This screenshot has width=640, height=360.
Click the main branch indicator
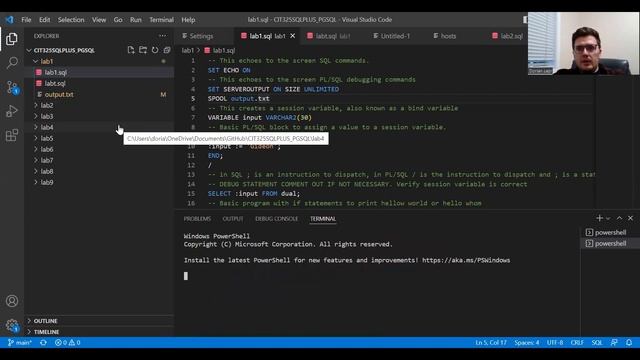point(20,343)
